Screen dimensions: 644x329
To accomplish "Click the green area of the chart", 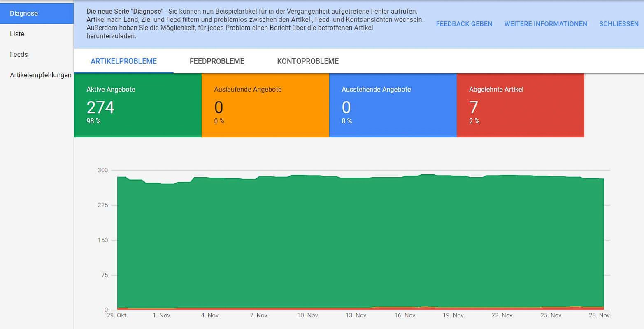I will [360, 243].
